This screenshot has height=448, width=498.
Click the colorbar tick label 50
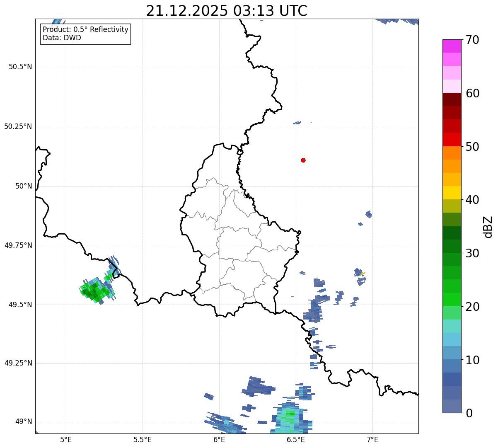pos(472,147)
